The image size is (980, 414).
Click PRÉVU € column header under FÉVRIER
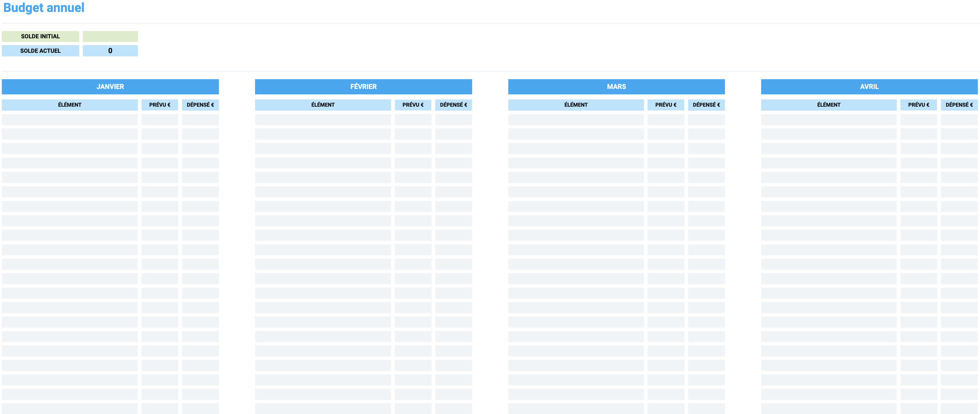tap(413, 105)
